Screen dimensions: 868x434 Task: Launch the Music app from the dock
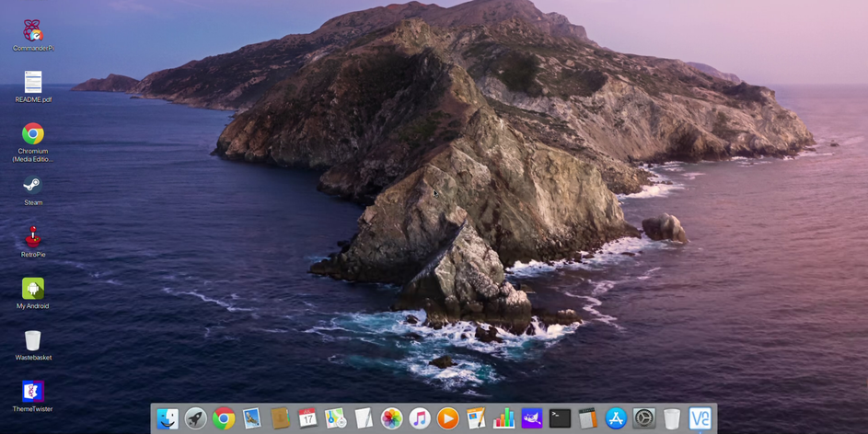point(420,418)
